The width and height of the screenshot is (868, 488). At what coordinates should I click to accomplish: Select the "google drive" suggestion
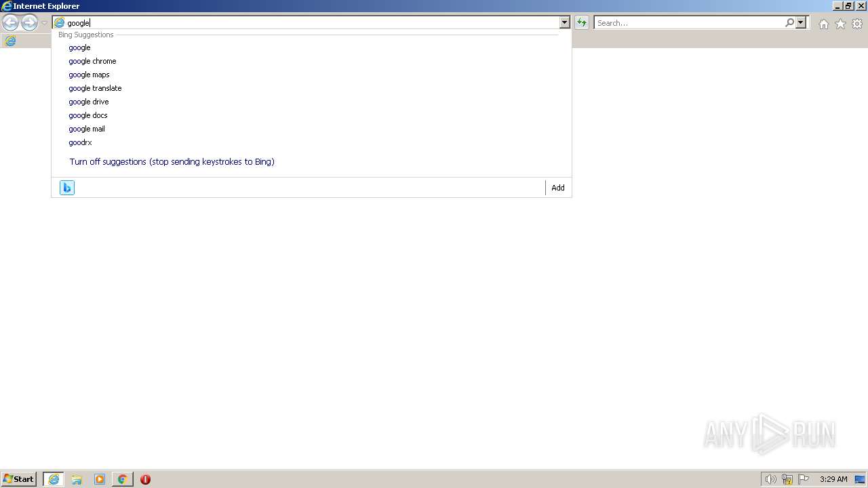coord(311,102)
